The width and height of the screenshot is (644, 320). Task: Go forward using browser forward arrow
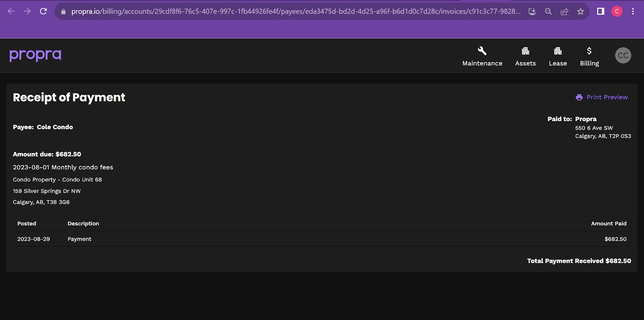click(27, 11)
